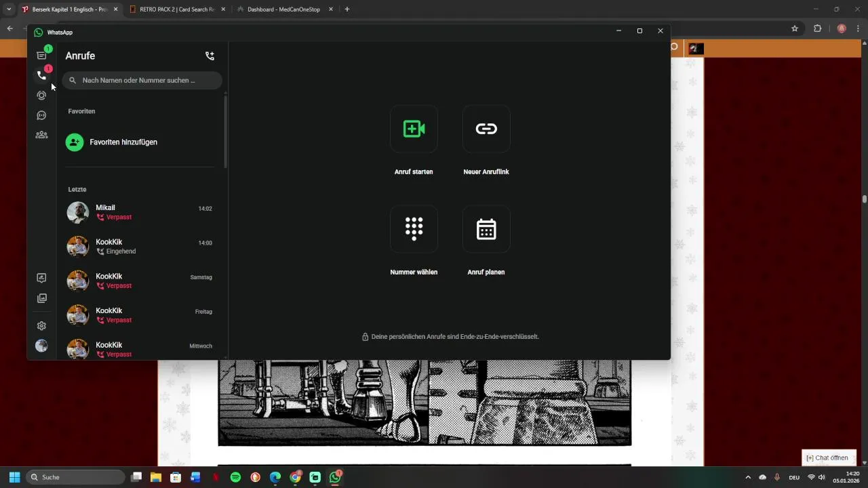Click the browser page scrollbar thumb
The height and width of the screenshot is (488, 868).
865,199
